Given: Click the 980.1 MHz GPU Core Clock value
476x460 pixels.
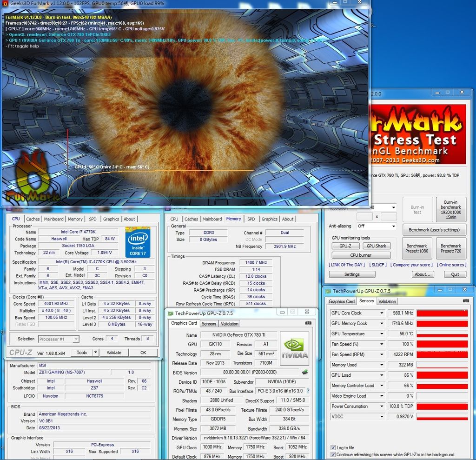Looking at the screenshot, I should [401, 313].
